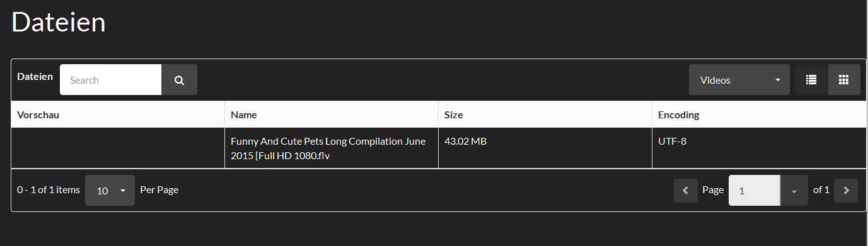Click the Encoding column header
The height and width of the screenshot is (246, 868).
(678, 115)
